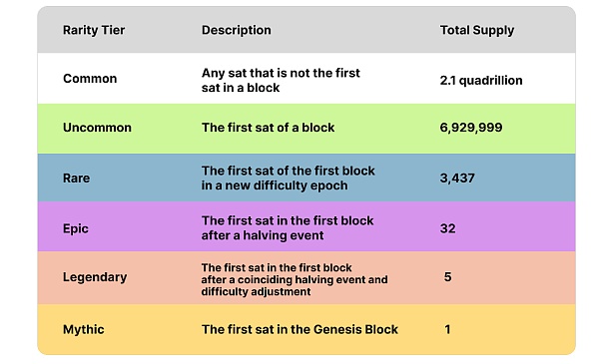Select the Legendary tier label
599x364 pixels.
tap(95, 277)
